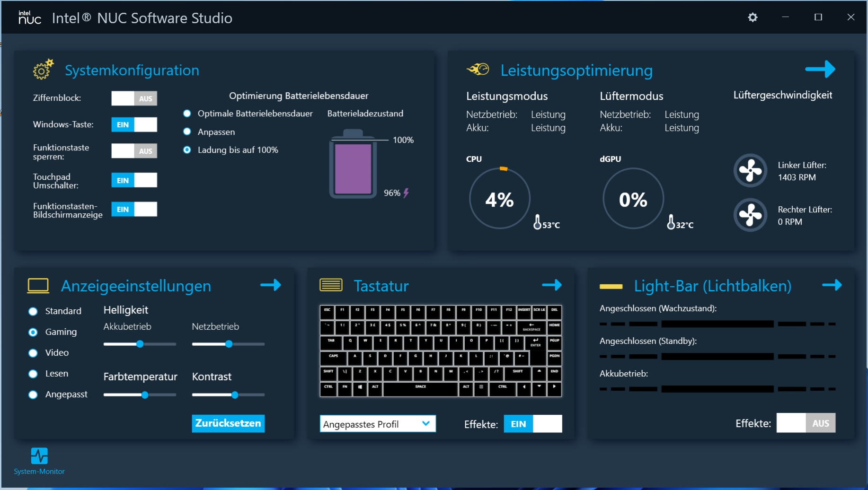Click the Angeschlossen (Standby) light bar
The image size is (868, 490).
click(717, 356)
